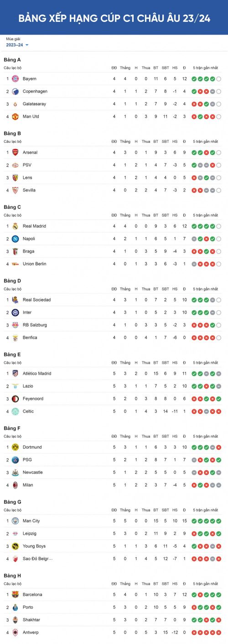Click the PSG club crest
The image size is (228, 644).
pyautogui.click(x=15, y=460)
